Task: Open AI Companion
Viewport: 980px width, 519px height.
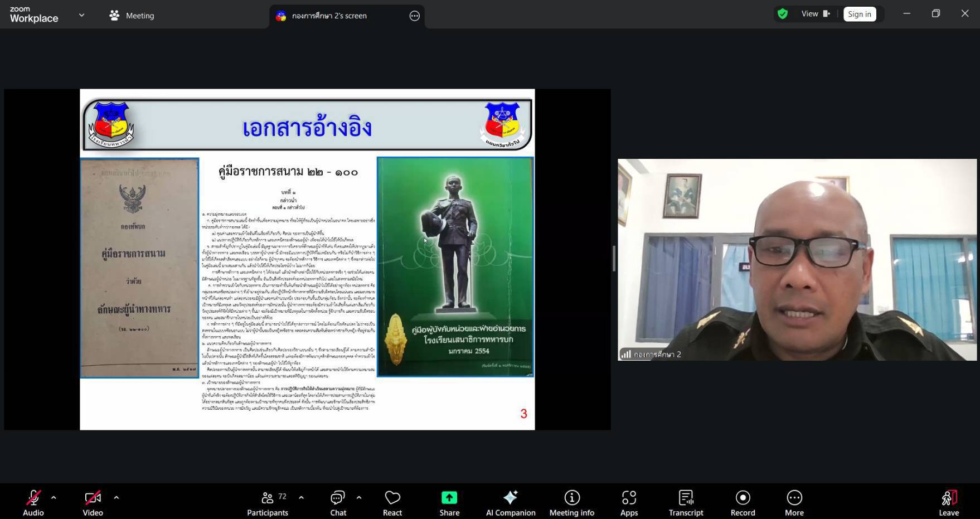Action: point(510,502)
